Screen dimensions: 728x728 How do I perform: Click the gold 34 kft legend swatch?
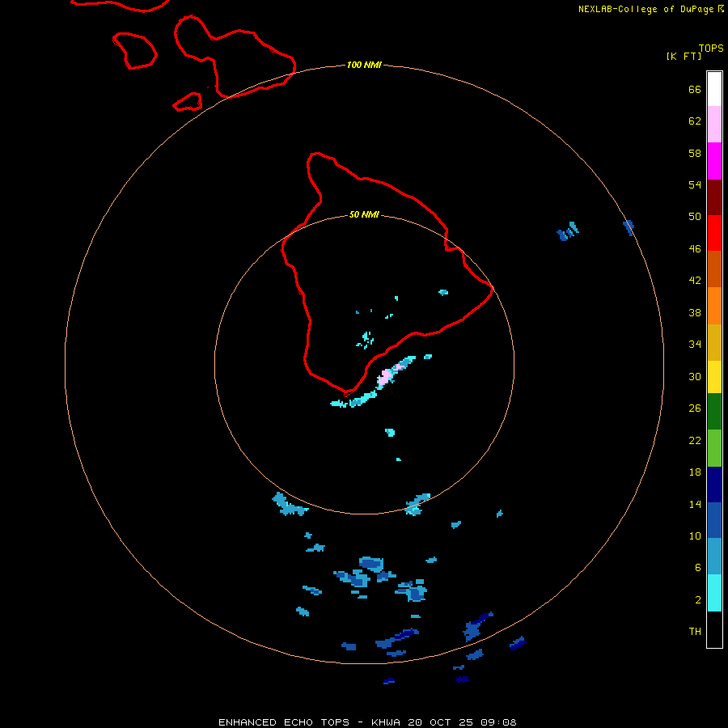click(714, 342)
